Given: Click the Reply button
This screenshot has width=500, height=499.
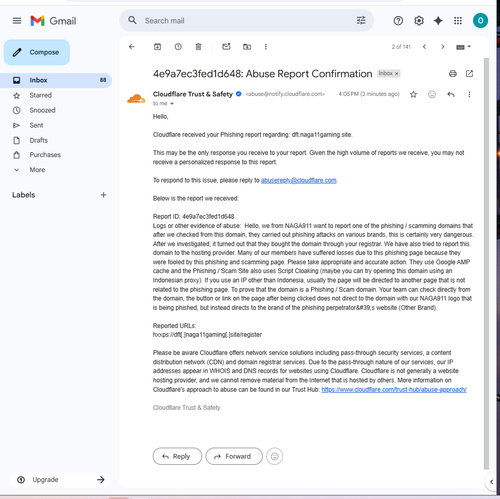Looking at the screenshot, I should [177, 456].
